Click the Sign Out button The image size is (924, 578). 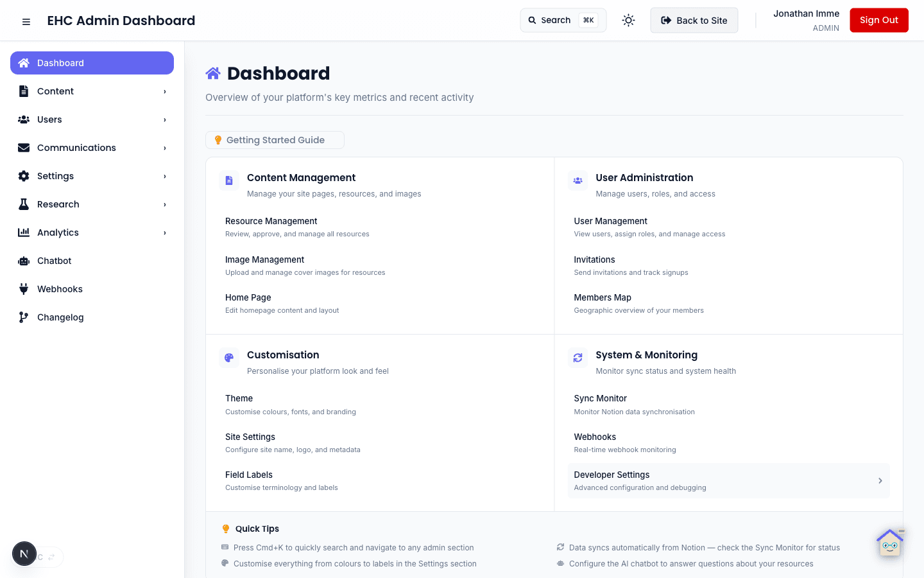878,20
